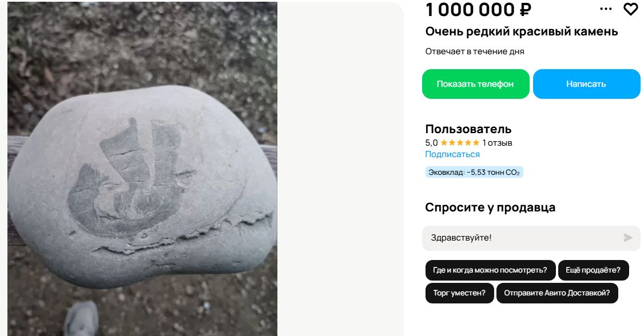
Task: Add the listing to favorites with the heart icon
Action: (630, 9)
